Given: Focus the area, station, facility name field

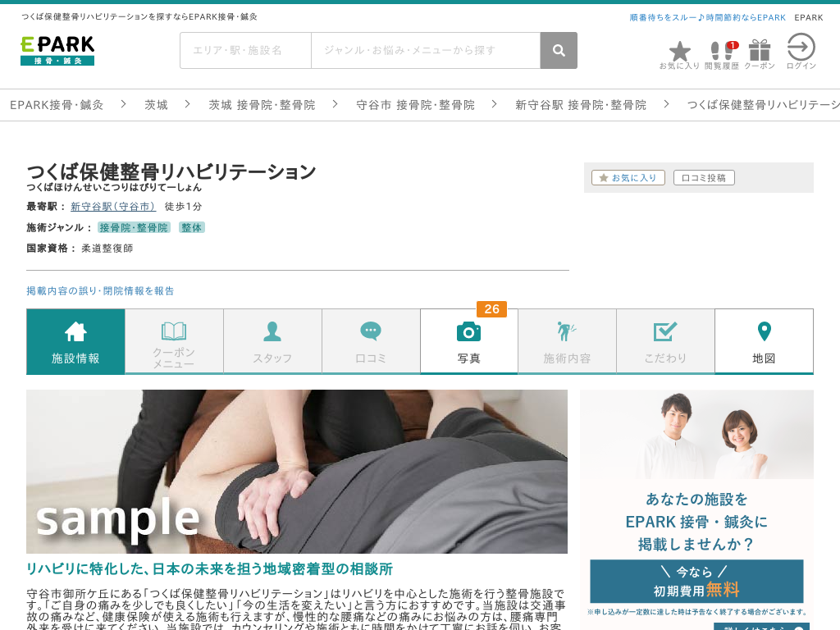Looking at the screenshot, I should point(245,50).
